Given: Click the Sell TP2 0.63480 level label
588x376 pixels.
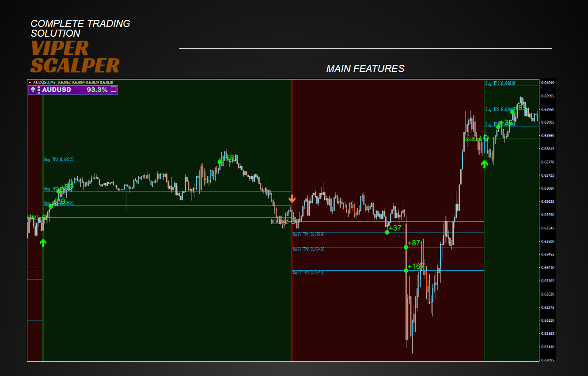Looking at the screenshot, I should click(x=308, y=250).
